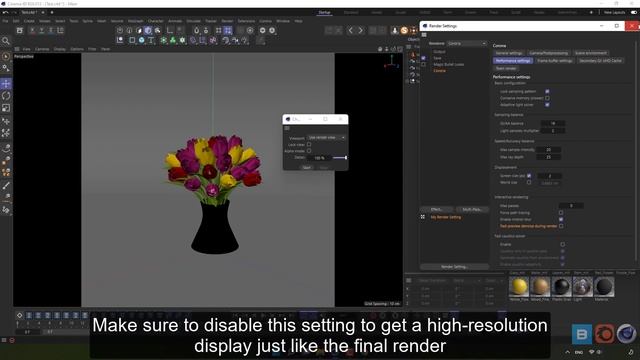Open the Renderer dropdown
The image size is (640, 360).
tap(467, 43)
